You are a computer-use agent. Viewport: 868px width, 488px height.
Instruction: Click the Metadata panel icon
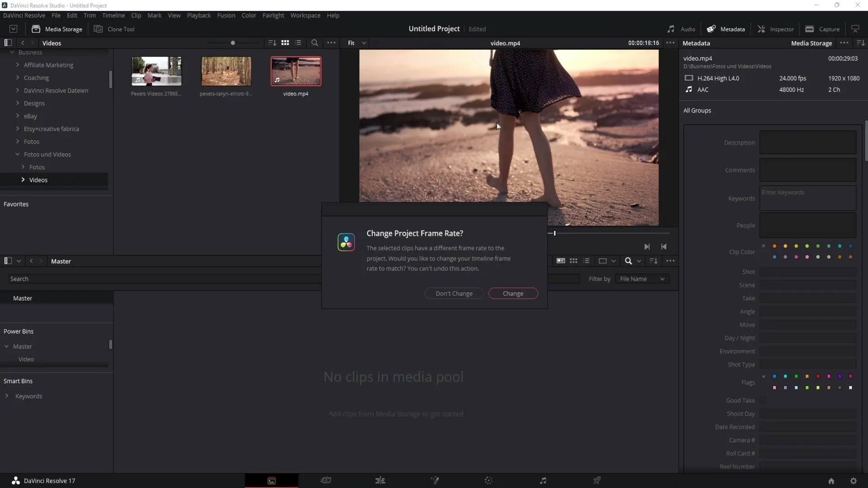[x=711, y=28]
